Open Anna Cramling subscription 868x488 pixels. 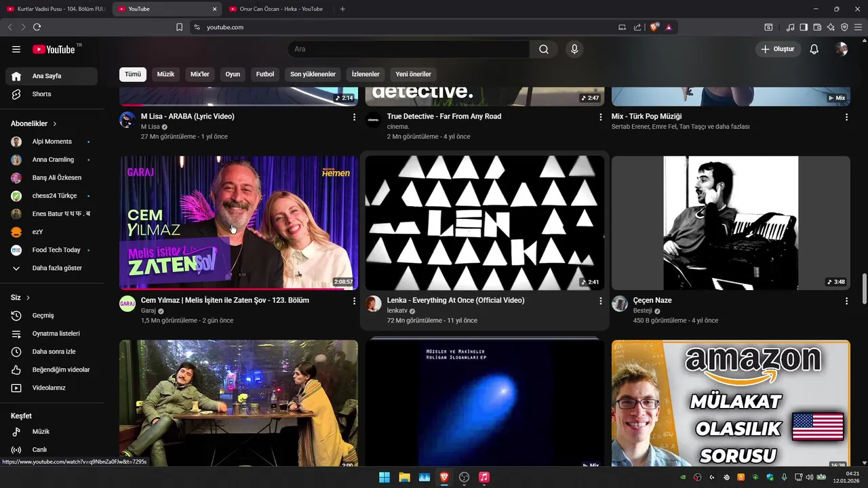(x=52, y=160)
